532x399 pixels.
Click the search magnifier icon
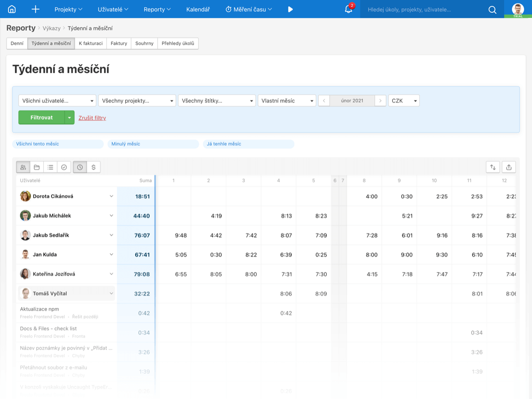coord(492,9)
